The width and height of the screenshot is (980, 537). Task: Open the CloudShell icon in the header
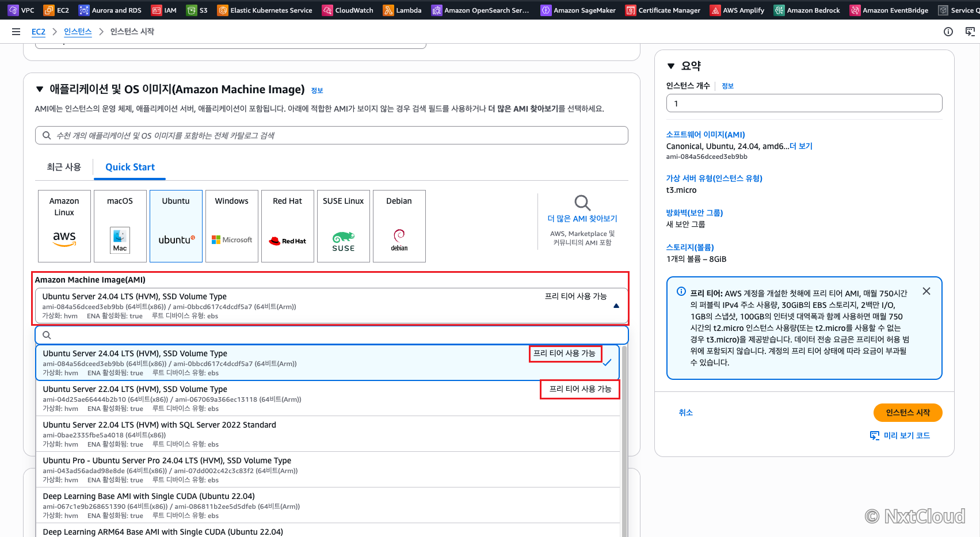970,32
